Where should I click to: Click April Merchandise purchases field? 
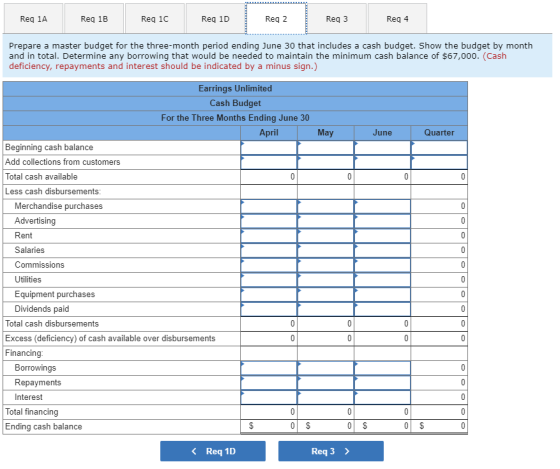point(269,206)
